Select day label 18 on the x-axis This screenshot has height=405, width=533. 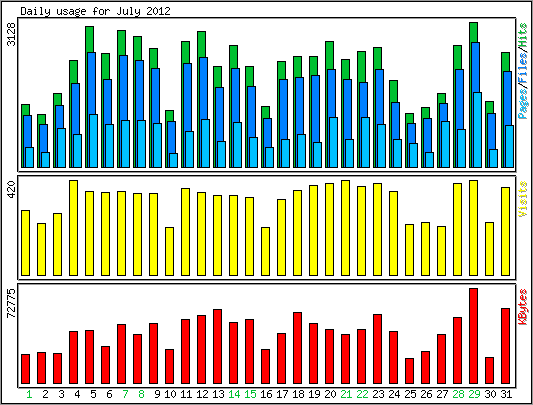pos(298,394)
